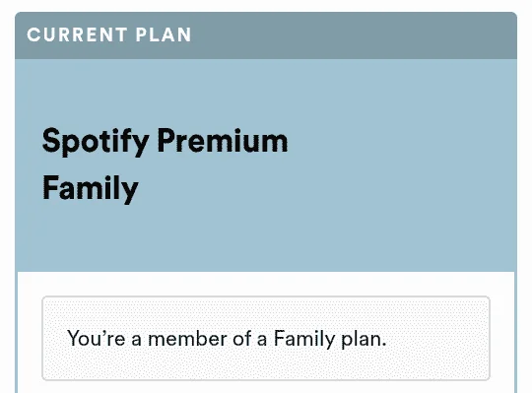Select the word Spotify in the title
The image size is (532, 393).
96,142
